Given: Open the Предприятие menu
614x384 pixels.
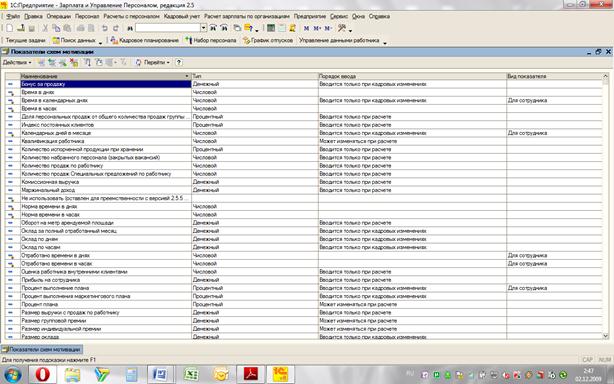Looking at the screenshot, I should (310, 16).
